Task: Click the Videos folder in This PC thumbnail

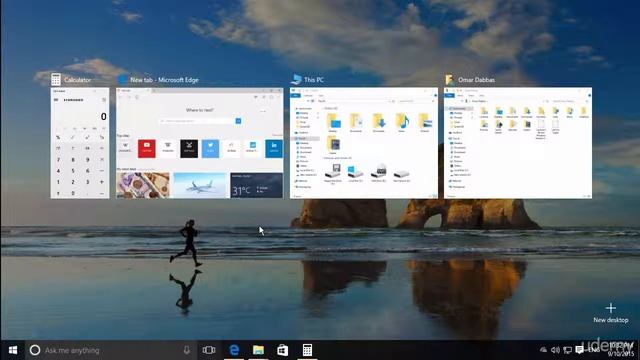Action: (x=333, y=145)
